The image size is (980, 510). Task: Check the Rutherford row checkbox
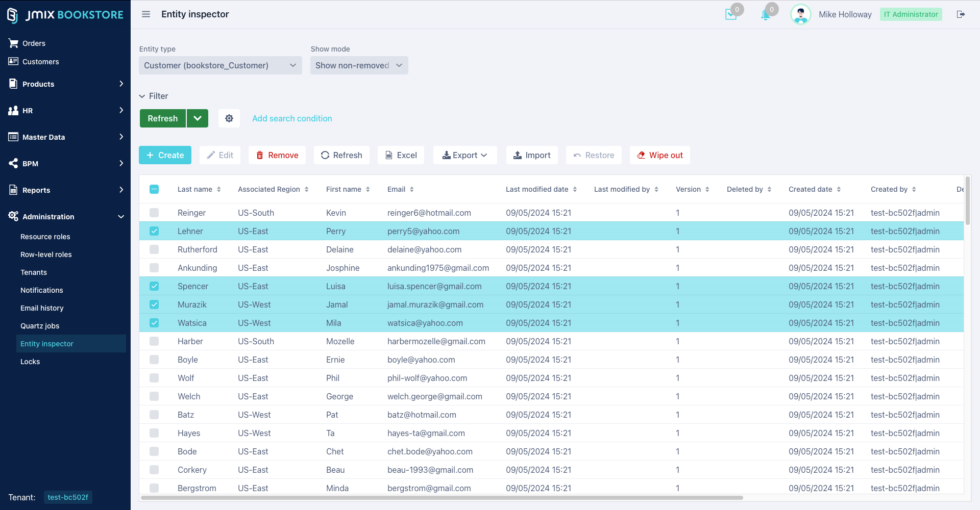[x=154, y=249]
